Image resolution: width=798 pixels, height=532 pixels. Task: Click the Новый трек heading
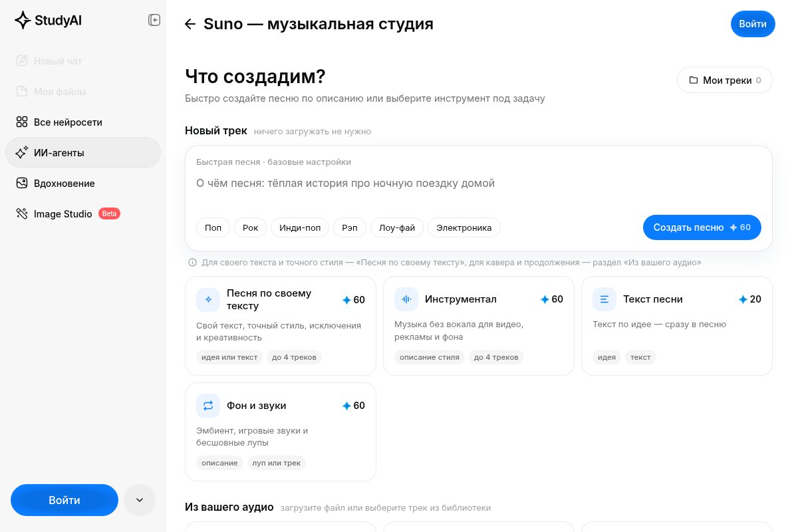point(216,130)
